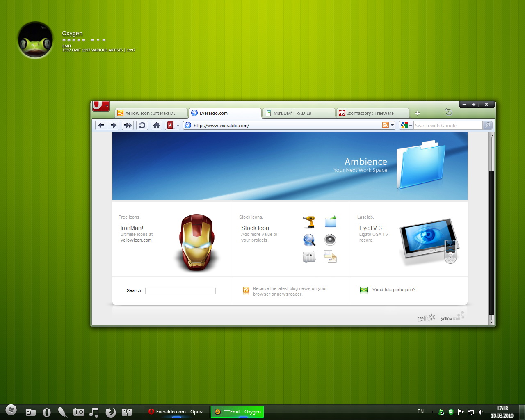
Task: Open the Receive the latest blog news link
Action: point(290,291)
